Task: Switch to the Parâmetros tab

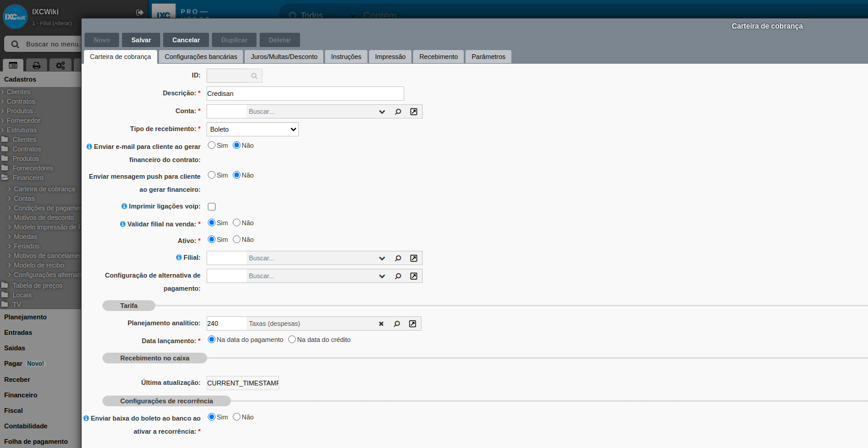Action: [488, 57]
